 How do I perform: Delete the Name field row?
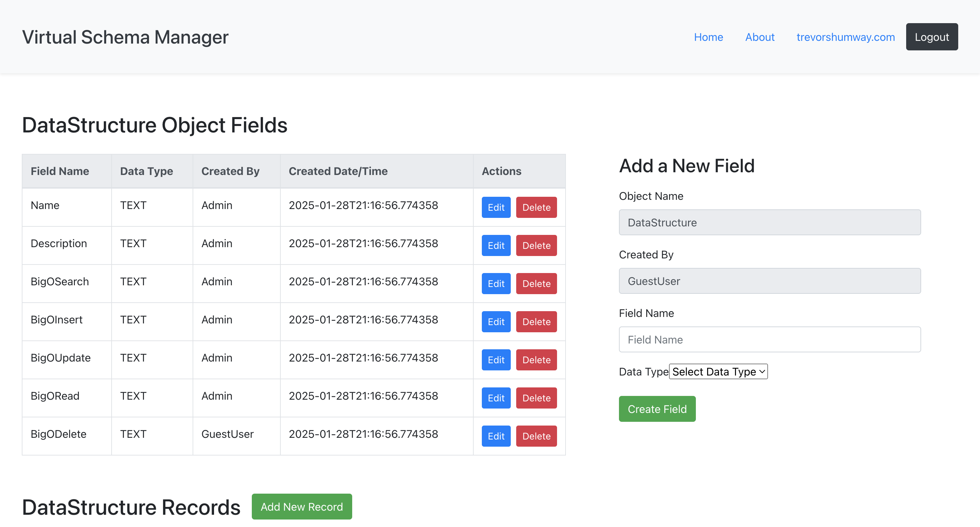coord(536,207)
